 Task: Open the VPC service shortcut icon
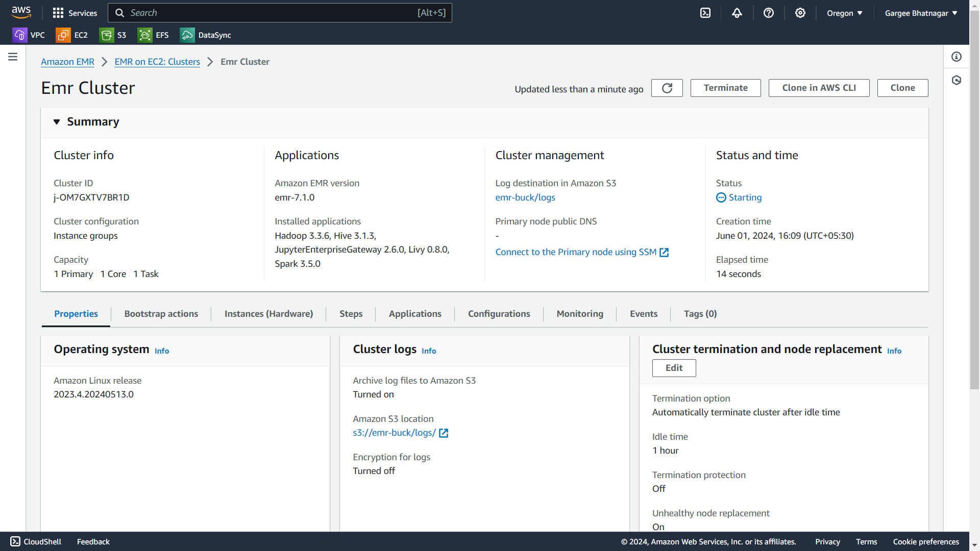point(19,35)
